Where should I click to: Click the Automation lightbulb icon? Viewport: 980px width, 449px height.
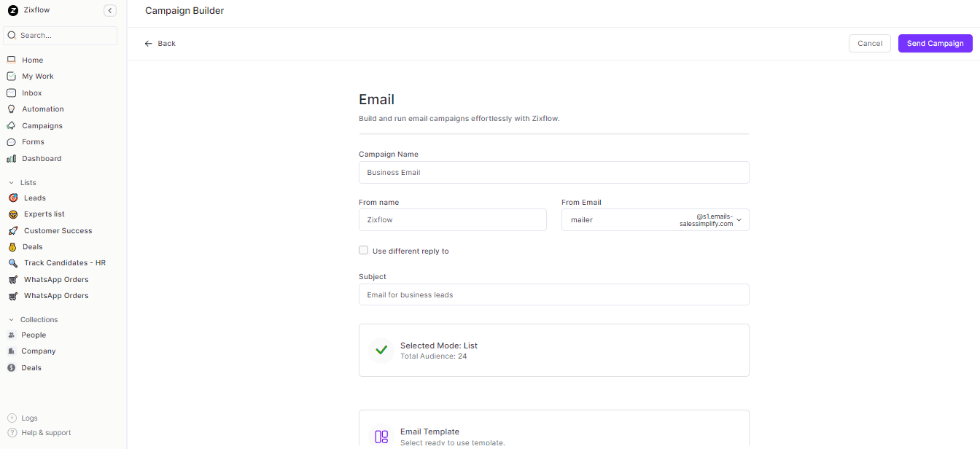[11, 109]
